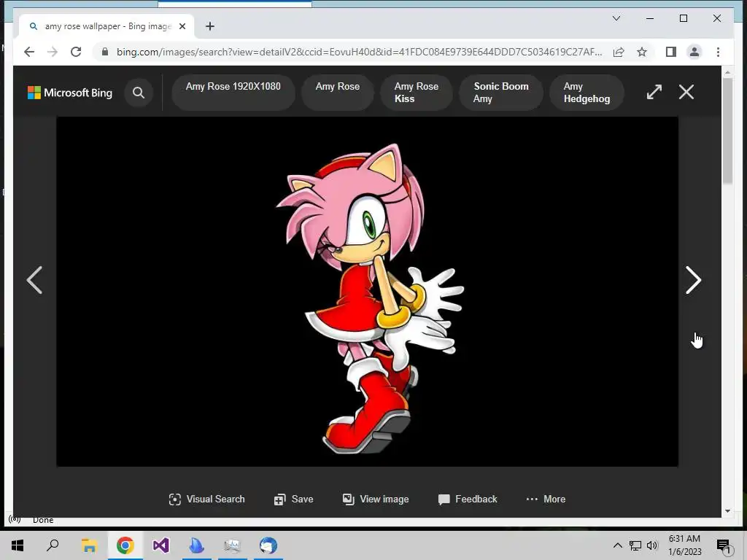Open File Explorer from taskbar
The height and width of the screenshot is (560, 747).
click(x=89, y=545)
